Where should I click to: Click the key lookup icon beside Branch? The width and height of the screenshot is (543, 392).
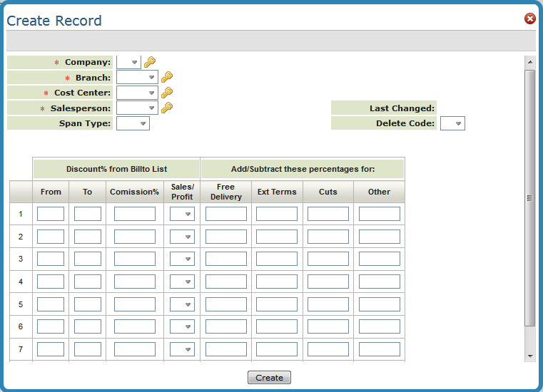(x=167, y=78)
